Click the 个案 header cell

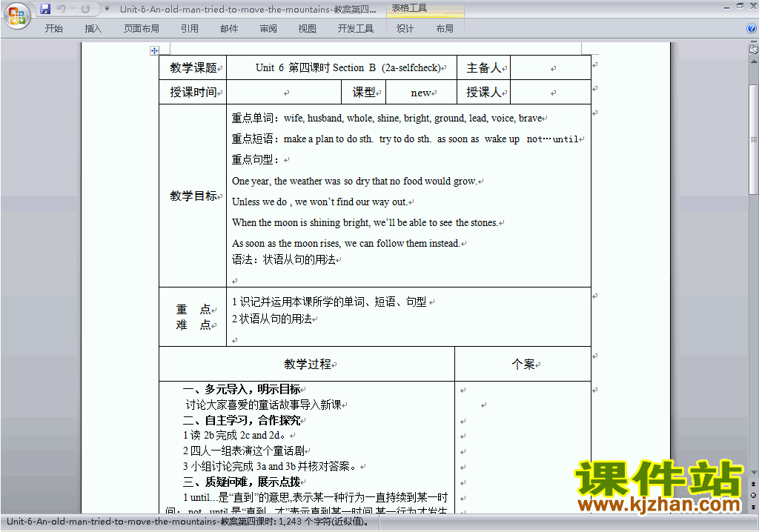(x=523, y=364)
